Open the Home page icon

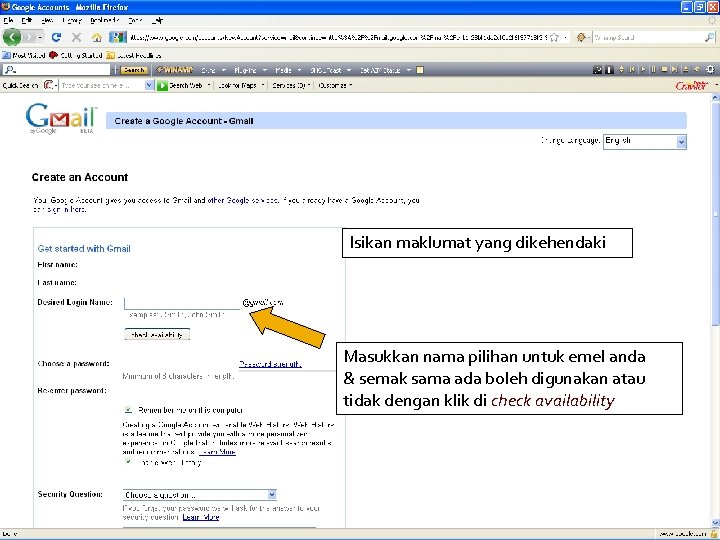[96, 37]
